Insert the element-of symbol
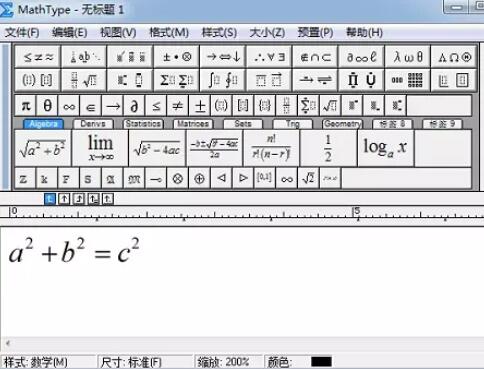The width and height of the screenshot is (484, 369). coord(91,106)
